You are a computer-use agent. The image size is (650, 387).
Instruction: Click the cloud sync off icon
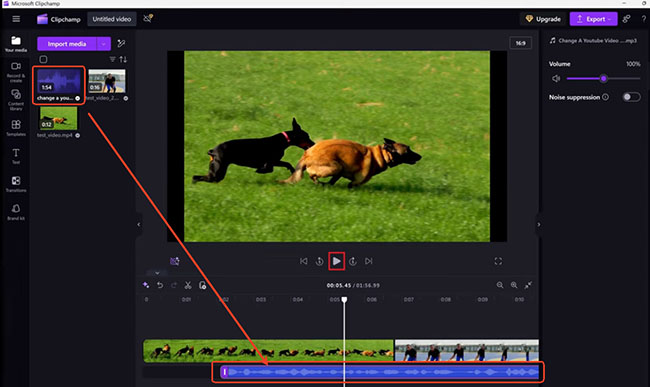pyautogui.click(x=148, y=19)
